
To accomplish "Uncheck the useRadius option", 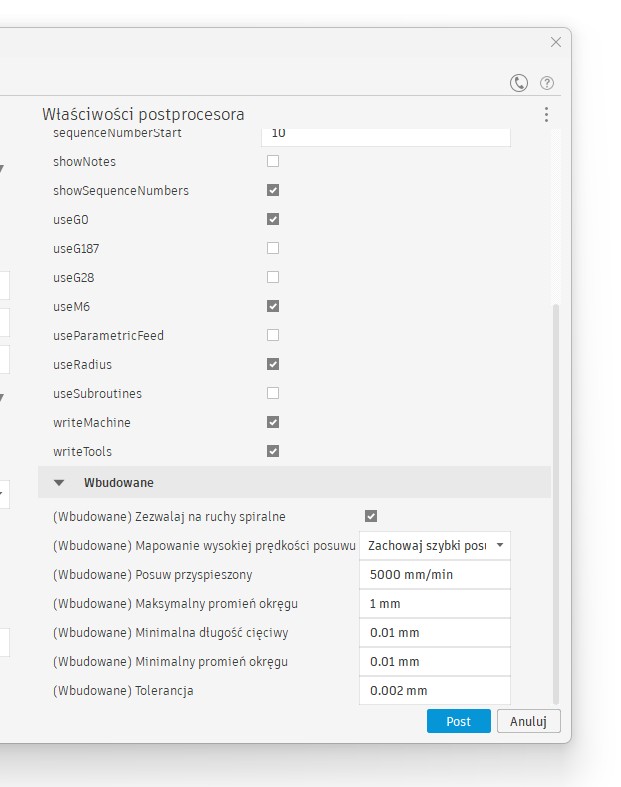I will [x=273, y=364].
